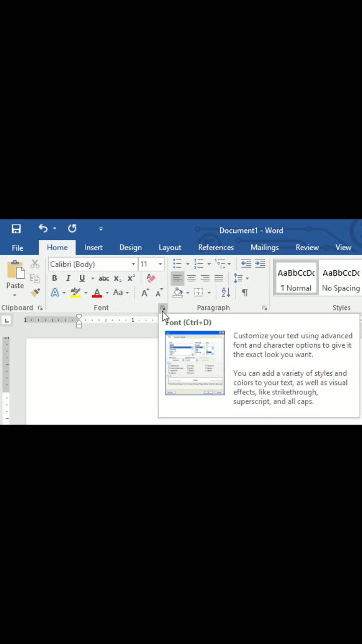
Task: Click the Save icon in quick access toolbar
Action: click(x=16, y=229)
